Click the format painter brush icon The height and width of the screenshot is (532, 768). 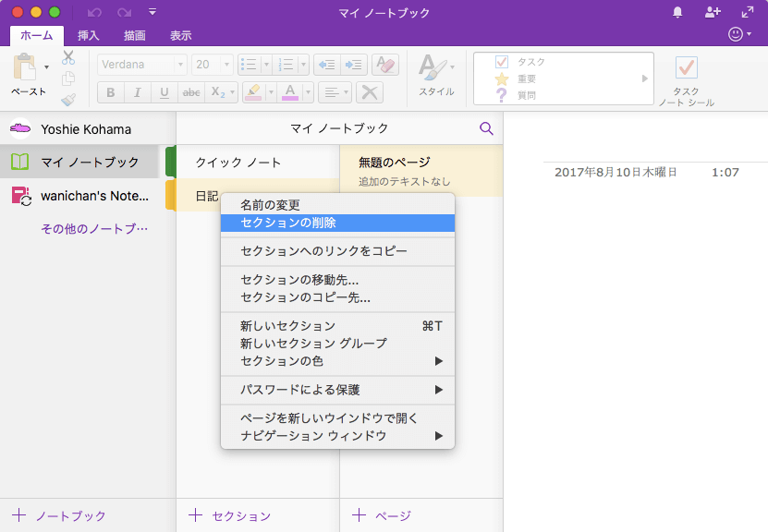[68, 100]
